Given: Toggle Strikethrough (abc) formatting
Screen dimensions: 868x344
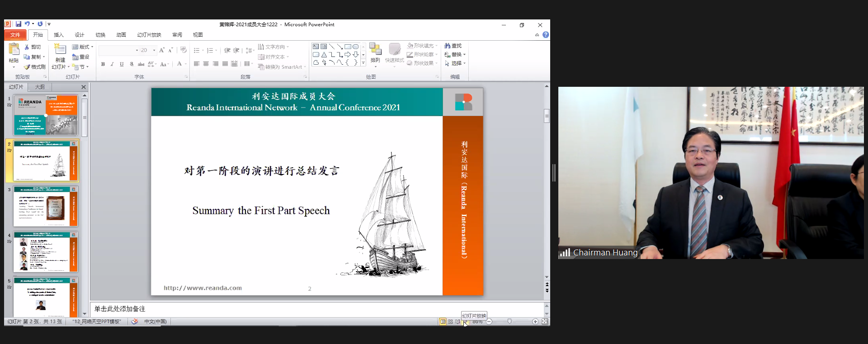Looking at the screenshot, I should 141,64.
